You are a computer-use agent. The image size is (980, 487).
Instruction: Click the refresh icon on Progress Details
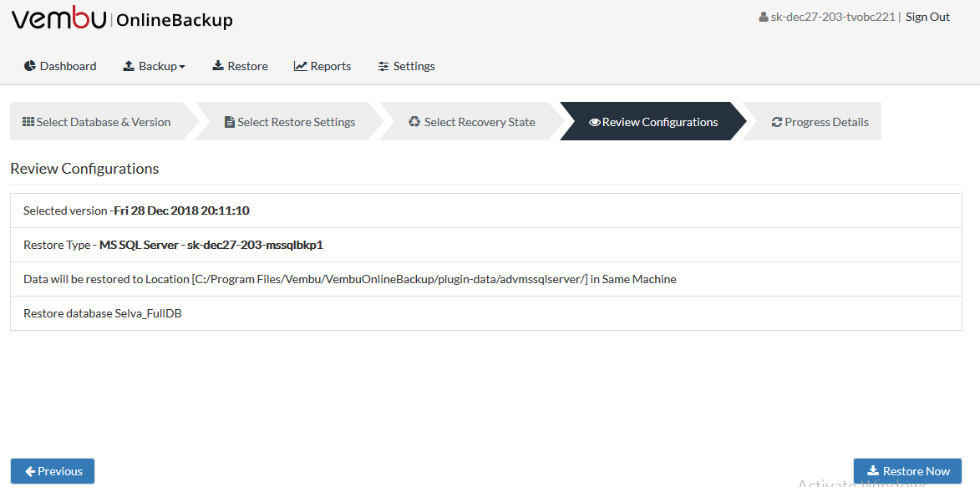pos(777,122)
